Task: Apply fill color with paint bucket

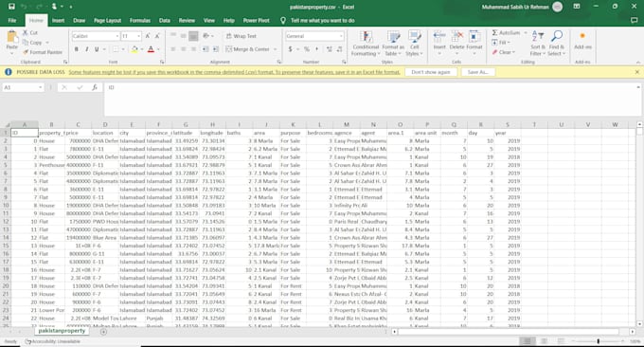Action: [x=134, y=49]
